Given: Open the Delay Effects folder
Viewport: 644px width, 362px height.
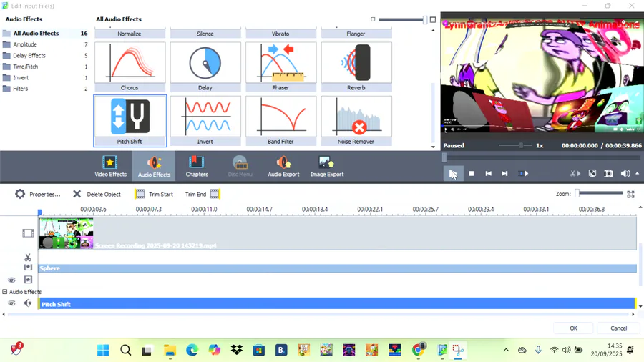Looking at the screenshot, I should pos(29,55).
